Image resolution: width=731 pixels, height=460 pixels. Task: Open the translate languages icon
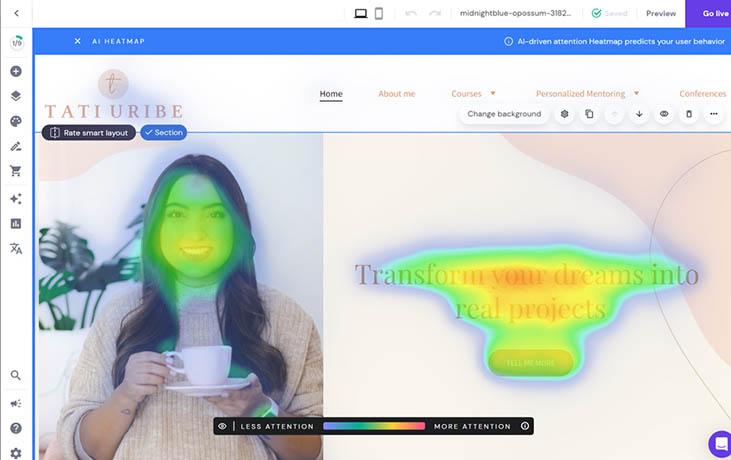coord(16,248)
